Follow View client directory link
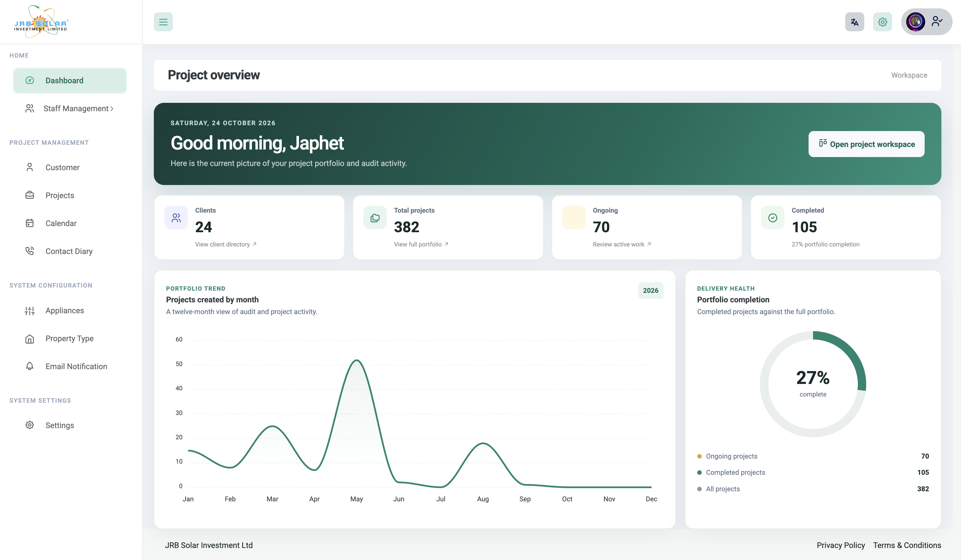Viewport: 961px width, 560px height. (226, 244)
